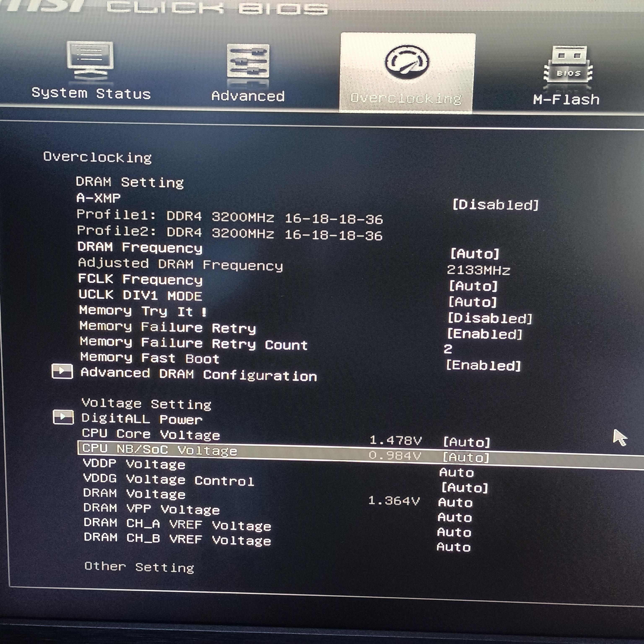644x644 pixels.
Task: Open DigitALL Power submenu
Action: pyautogui.click(x=142, y=419)
